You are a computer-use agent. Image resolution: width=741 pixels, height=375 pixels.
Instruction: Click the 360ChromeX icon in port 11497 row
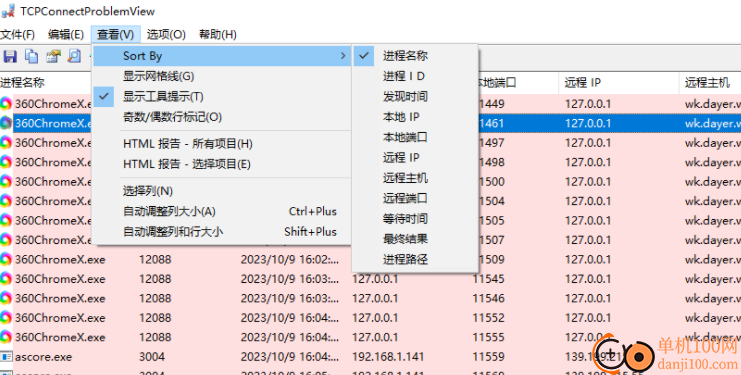coord(6,143)
